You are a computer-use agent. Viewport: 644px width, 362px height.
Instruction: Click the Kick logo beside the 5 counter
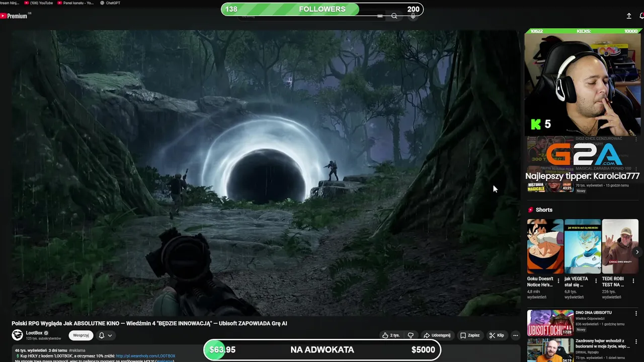click(x=536, y=124)
